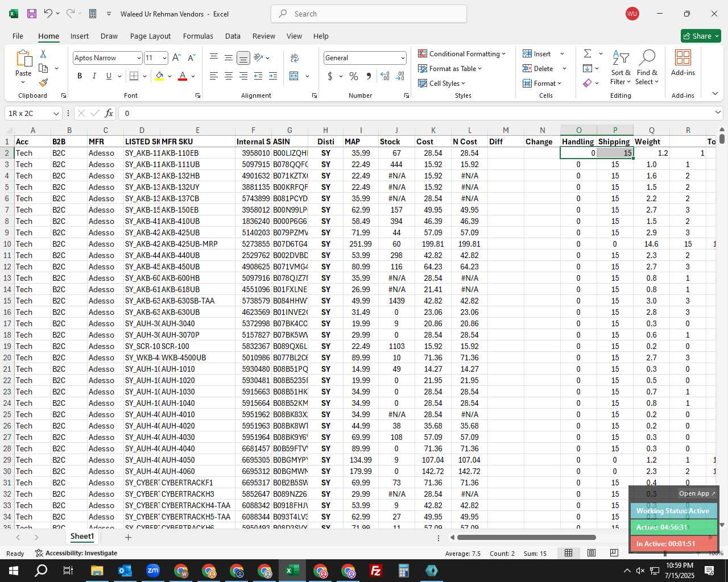Open Find & Select menu
728x582 pixels.
[647, 67]
